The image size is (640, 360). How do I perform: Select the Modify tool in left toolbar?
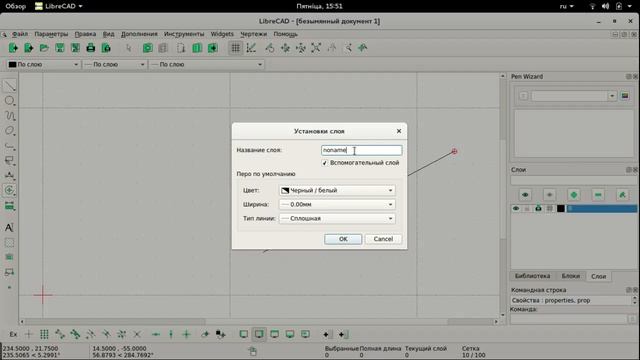[9, 190]
